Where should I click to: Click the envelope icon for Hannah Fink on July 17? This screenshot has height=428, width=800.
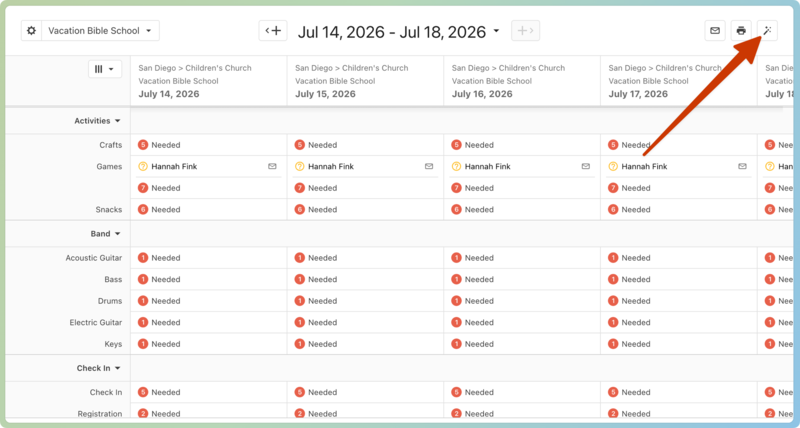(x=742, y=166)
